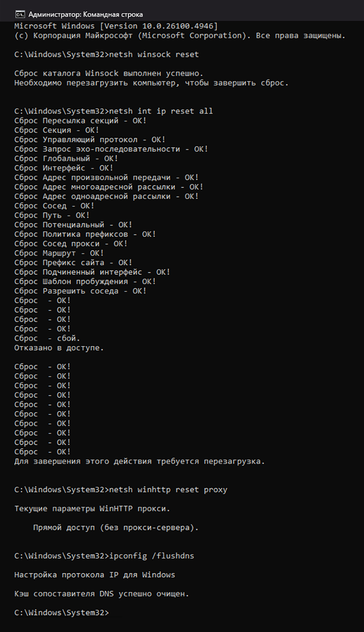Click "Для завершения этого действия требуется перезагрузка" line
Screen dimensions: 364x632
[x=140, y=462]
